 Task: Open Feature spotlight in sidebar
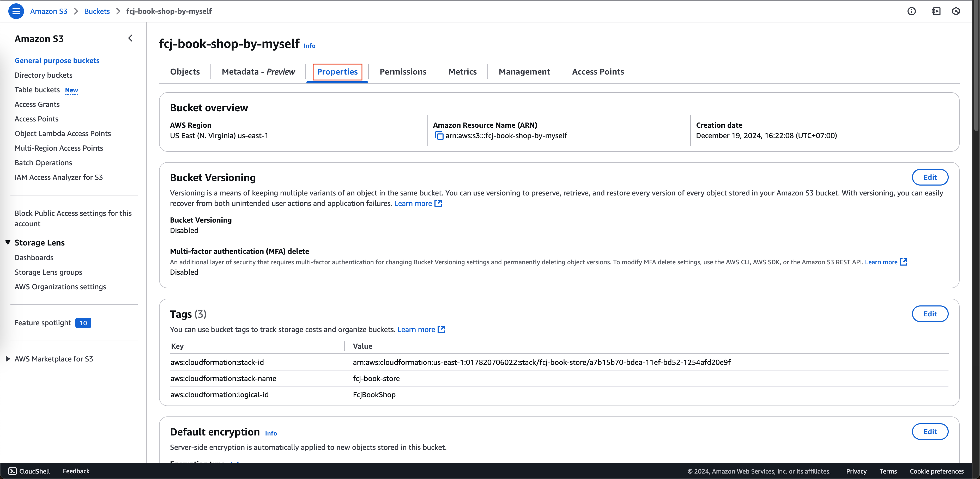pyautogui.click(x=43, y=323)
